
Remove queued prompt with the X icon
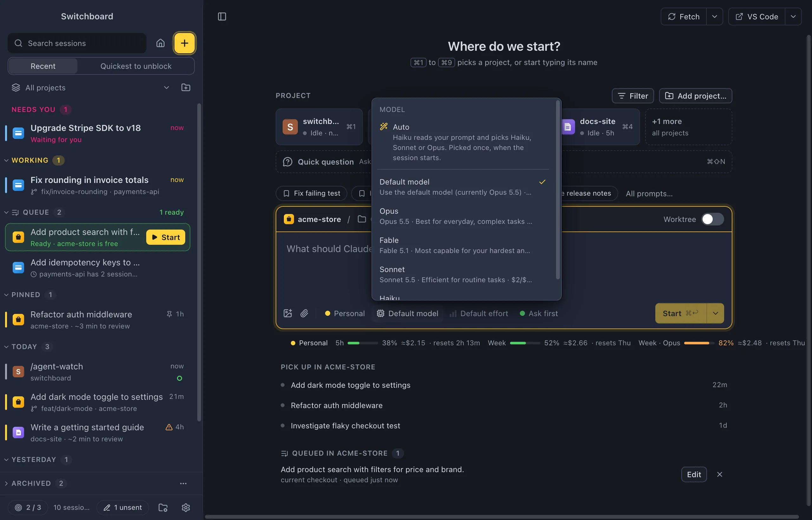tap(719, 474)
